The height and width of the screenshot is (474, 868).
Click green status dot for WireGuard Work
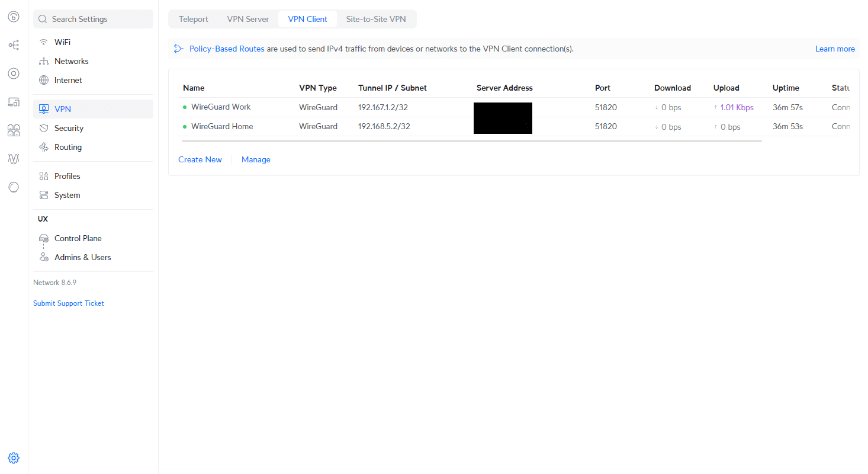[x=185, y=107]
